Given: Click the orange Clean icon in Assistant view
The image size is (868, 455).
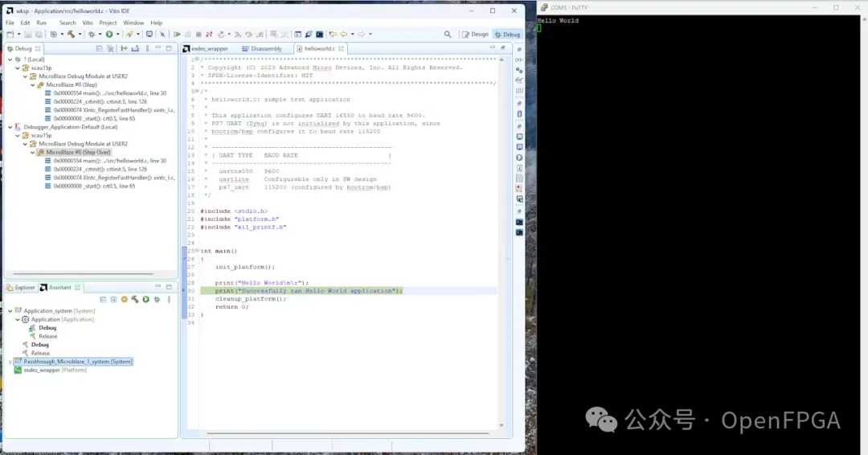Looking at the screenshot, I should pyautogui.click(x=124, y=300).
